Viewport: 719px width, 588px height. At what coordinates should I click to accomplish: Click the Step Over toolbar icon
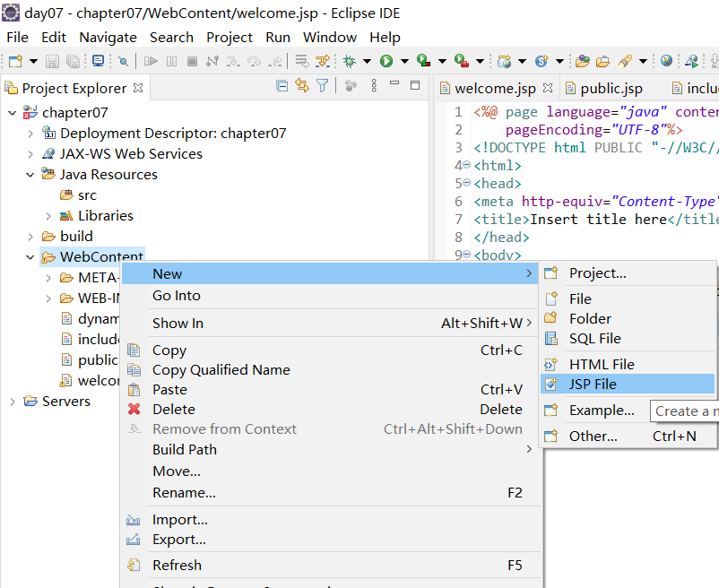(x=254, y=61)
